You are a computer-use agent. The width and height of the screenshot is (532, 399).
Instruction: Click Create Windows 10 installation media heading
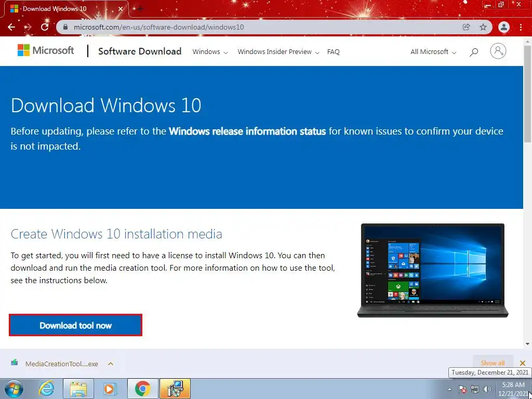pyautogui.click(x=116, y=234)
